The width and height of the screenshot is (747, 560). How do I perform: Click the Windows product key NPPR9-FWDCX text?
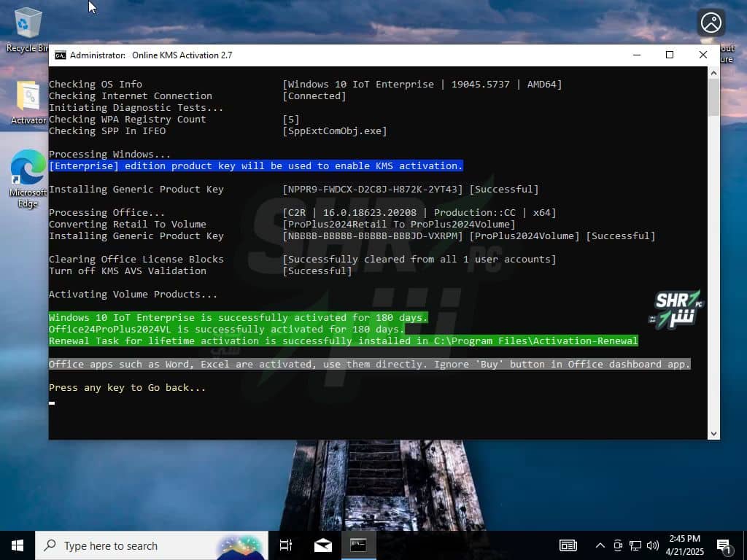coord(373,190)
